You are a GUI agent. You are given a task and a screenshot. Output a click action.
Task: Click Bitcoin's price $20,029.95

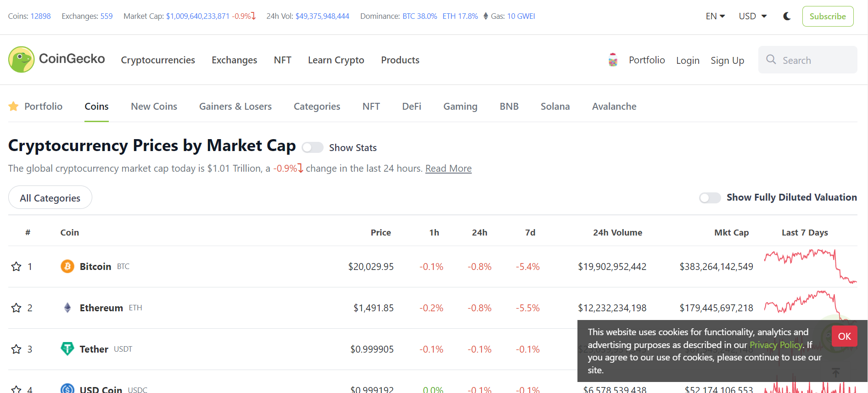(x=371, y=266)
